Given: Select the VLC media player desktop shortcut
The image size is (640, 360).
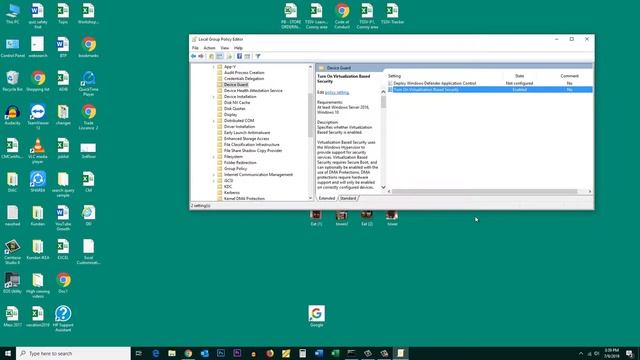Looking at the screenshot, I should coord(38,151).
